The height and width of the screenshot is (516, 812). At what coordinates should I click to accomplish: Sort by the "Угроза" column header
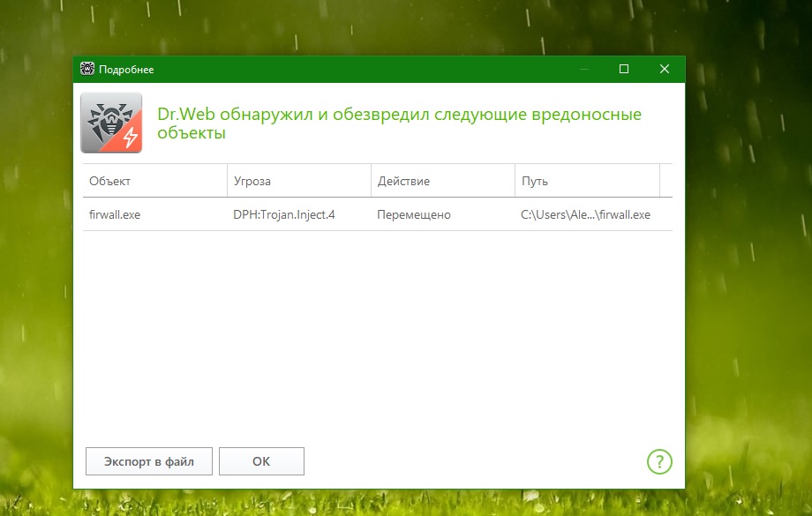[x=299, y=181]
